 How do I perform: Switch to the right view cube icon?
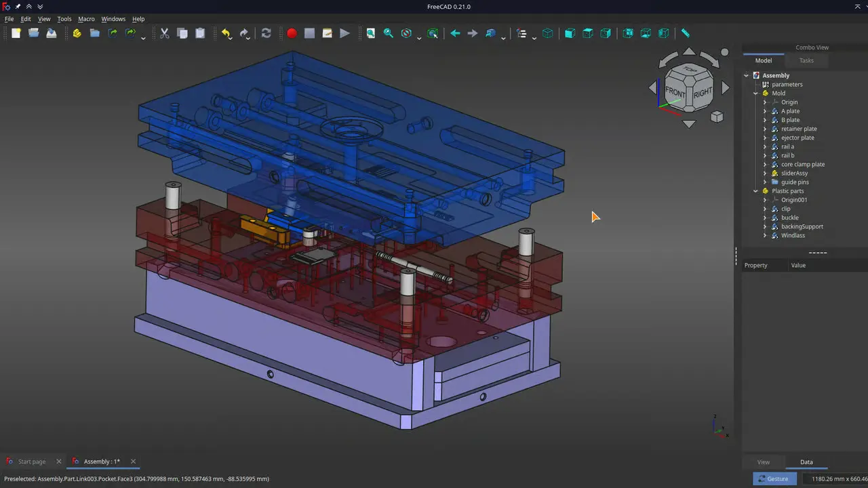606,33
